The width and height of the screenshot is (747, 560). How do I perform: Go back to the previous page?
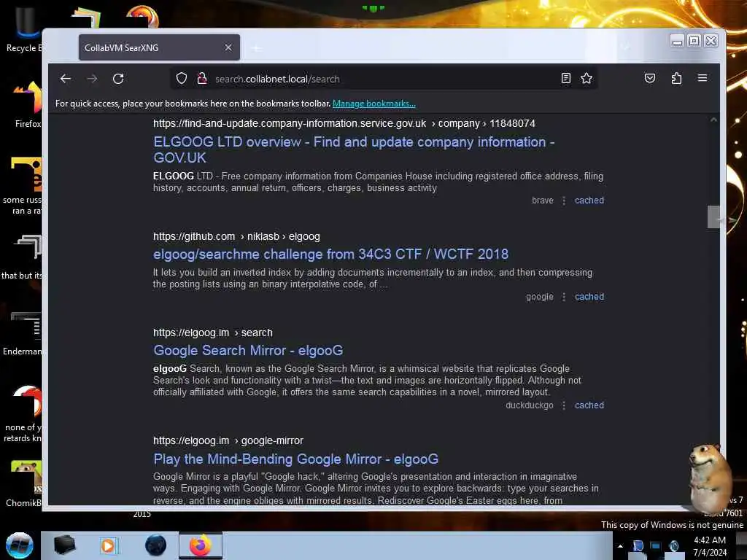66,79
